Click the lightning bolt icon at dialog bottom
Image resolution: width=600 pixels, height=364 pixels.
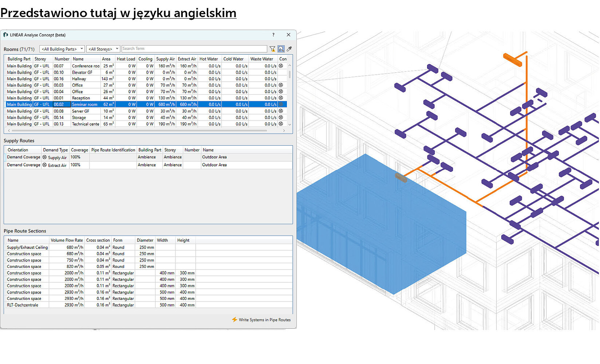coord(234,320)
